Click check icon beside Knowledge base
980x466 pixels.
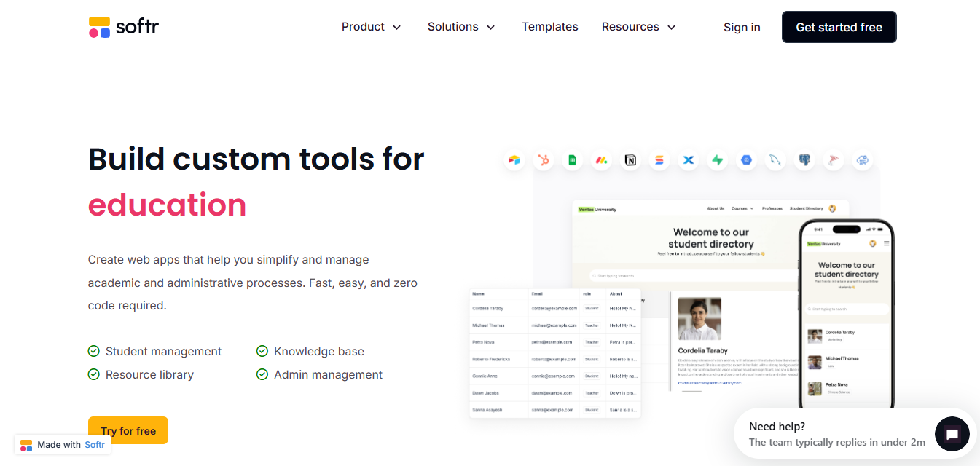click(262, 351)
